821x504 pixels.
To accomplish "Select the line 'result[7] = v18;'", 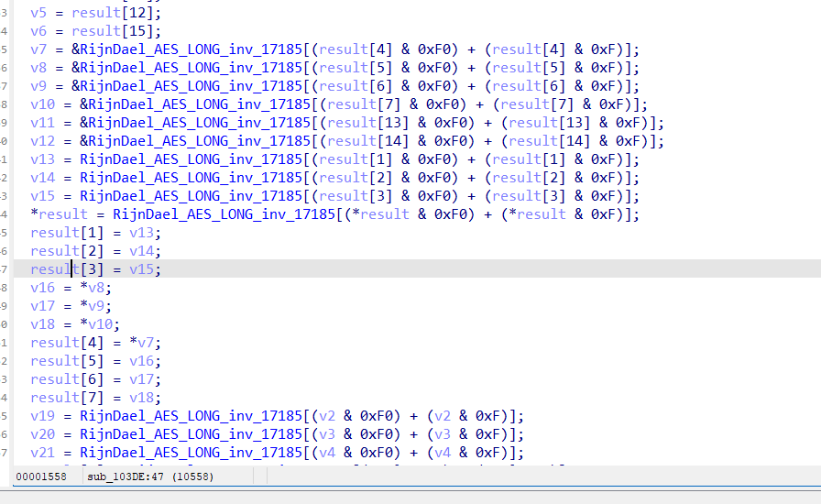I will pos(96,398).
